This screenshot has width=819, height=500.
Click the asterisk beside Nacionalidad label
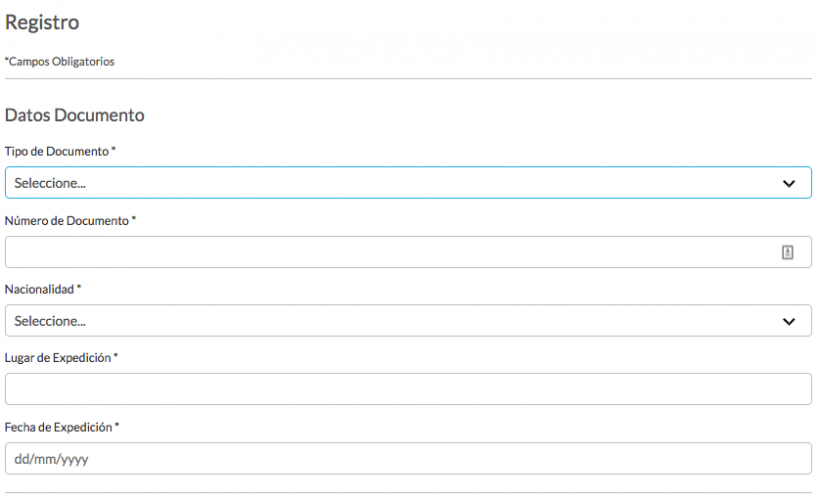pyautogui.click(x=80, y=288)
